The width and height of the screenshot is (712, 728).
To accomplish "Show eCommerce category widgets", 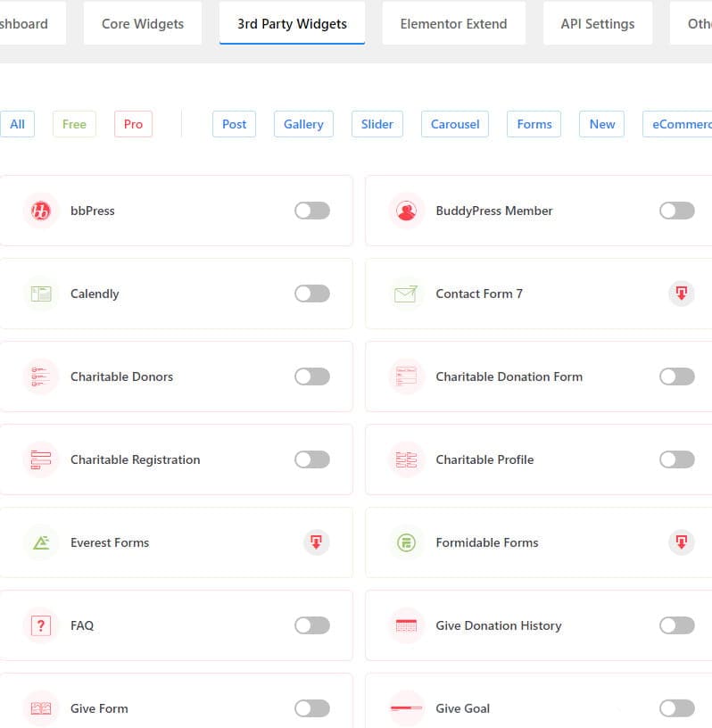I will pyautogui.click(x=678, y=124).
